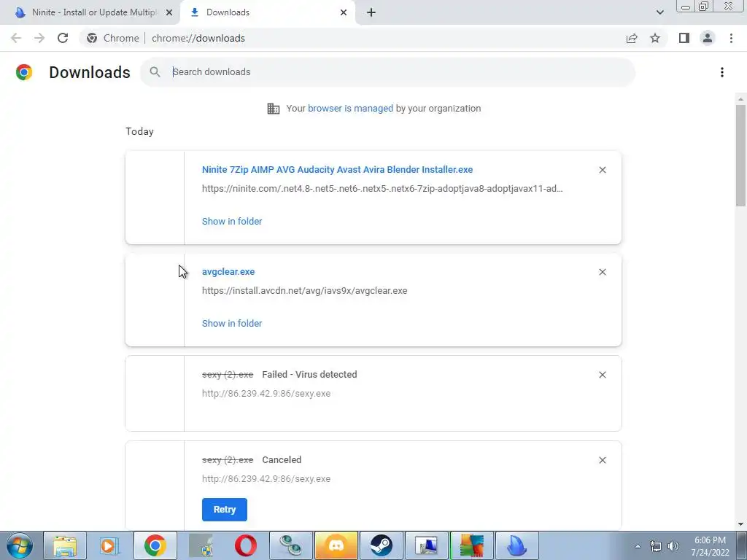Click the Chrome taskbar icon
Viewport: 747px width, 560px height.
tap(155, 545)
